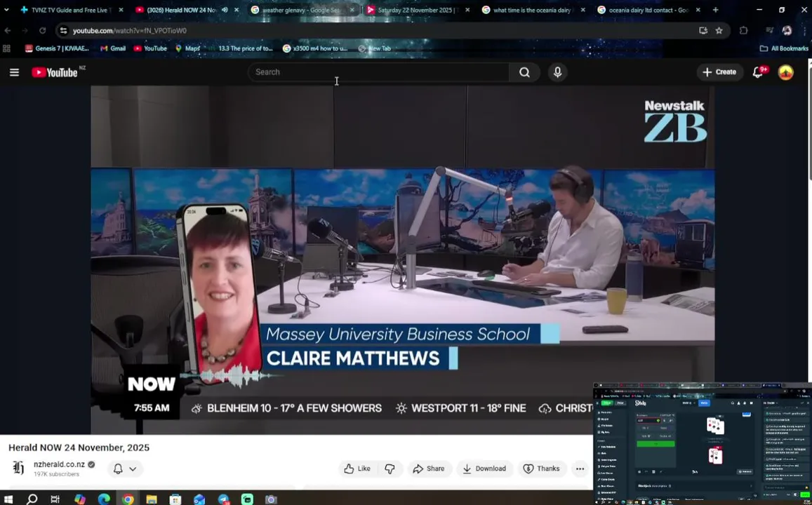Launch Copilot from the taskbar
812x505 pixels.
click(x=80, y=499)
